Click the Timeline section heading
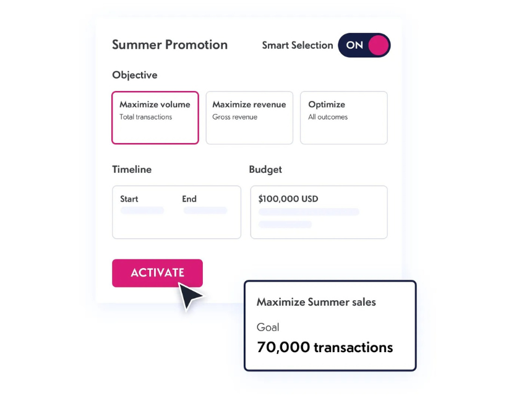Image resolution: width=532 pixels, height=411 pixels. (132, 169)
